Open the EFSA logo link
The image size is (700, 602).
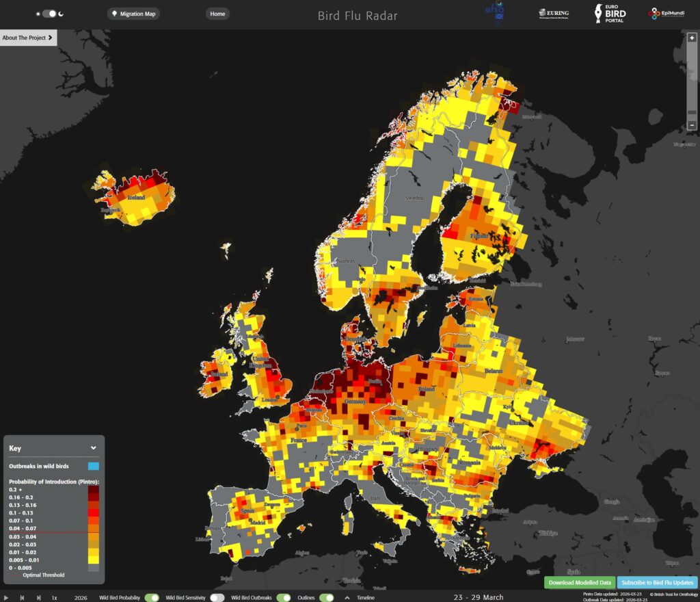coord(495,13)
